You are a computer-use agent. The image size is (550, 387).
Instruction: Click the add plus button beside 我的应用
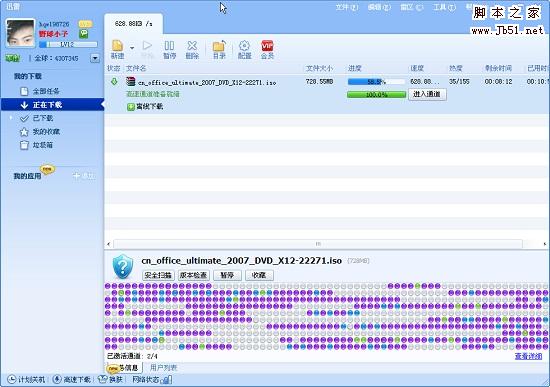click(x=83, y=175)
